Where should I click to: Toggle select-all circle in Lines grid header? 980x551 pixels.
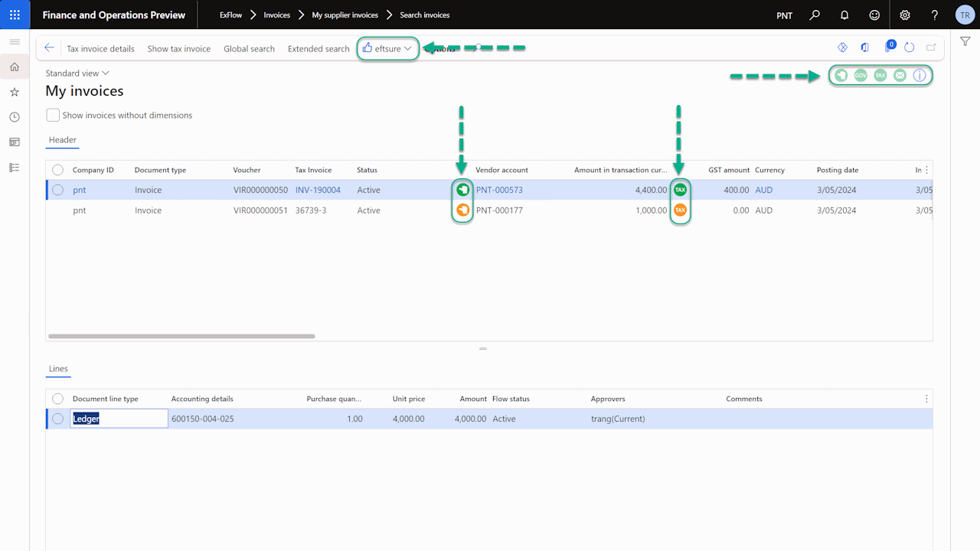[58, 399]
